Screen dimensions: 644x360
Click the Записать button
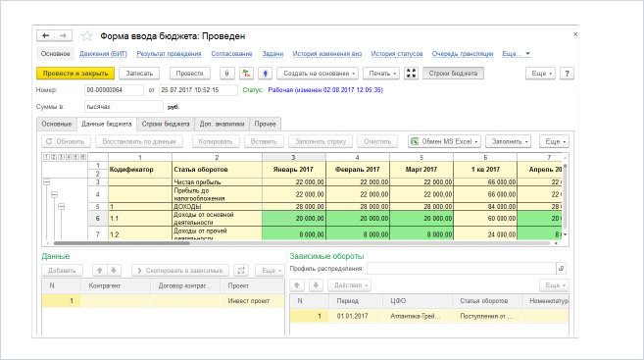[x=139, y=74]
